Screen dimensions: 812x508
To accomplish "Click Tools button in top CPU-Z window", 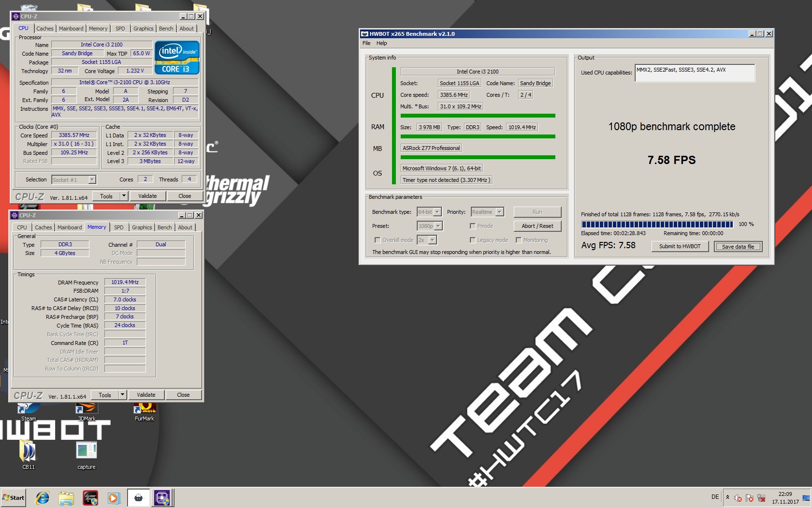I will pos(106,196).
